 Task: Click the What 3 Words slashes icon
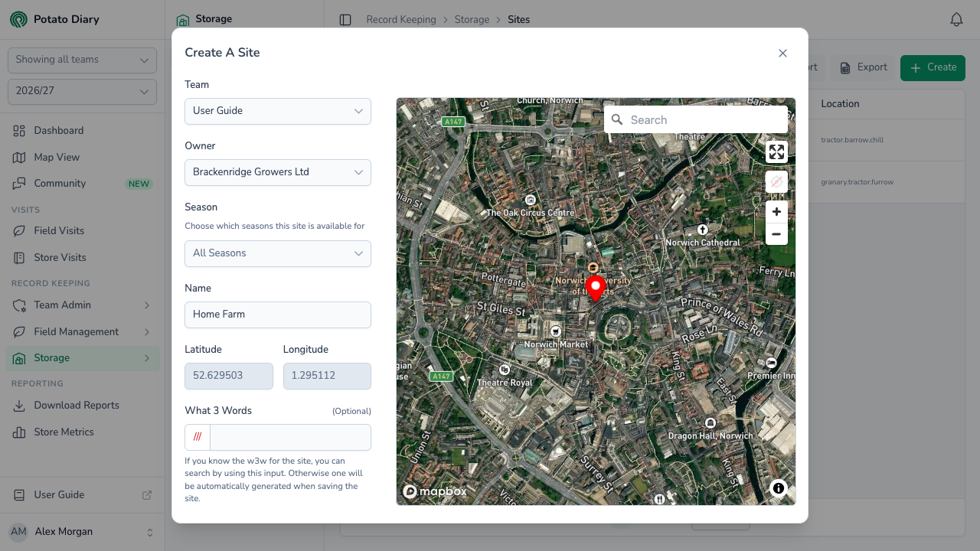[x=198, y=437]
